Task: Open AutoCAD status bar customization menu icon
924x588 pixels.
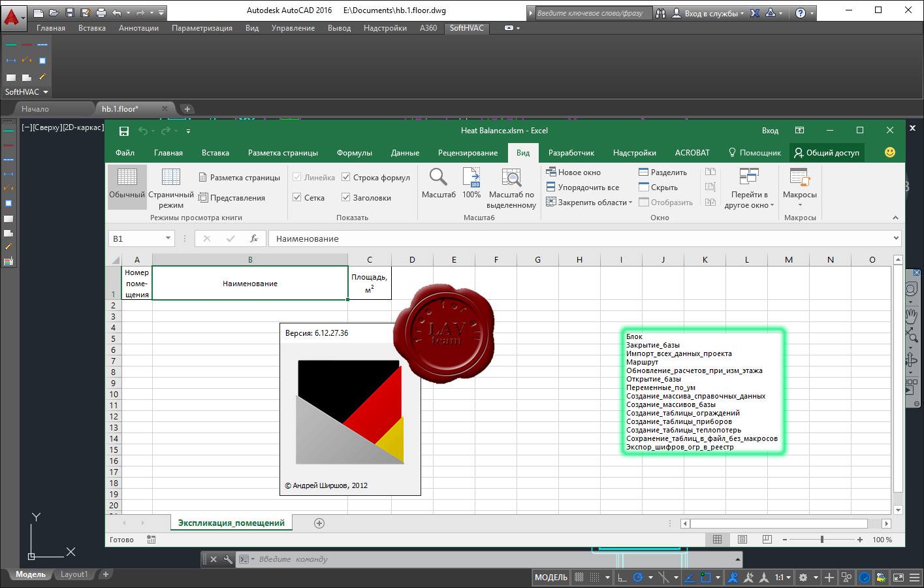Action: pyautogui.click(x=914, y=578)
